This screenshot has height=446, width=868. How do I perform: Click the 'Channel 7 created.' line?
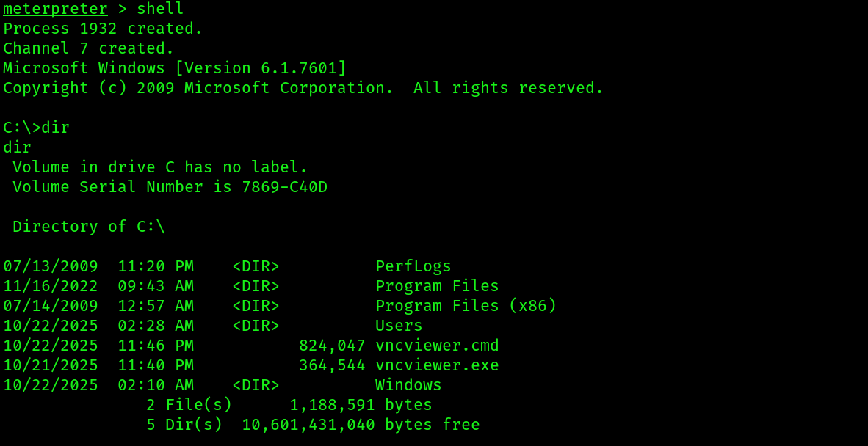click(x=89, y=48)
